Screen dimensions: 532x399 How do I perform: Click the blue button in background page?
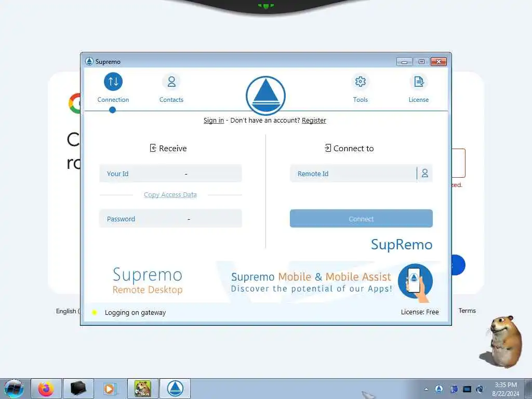458,265
